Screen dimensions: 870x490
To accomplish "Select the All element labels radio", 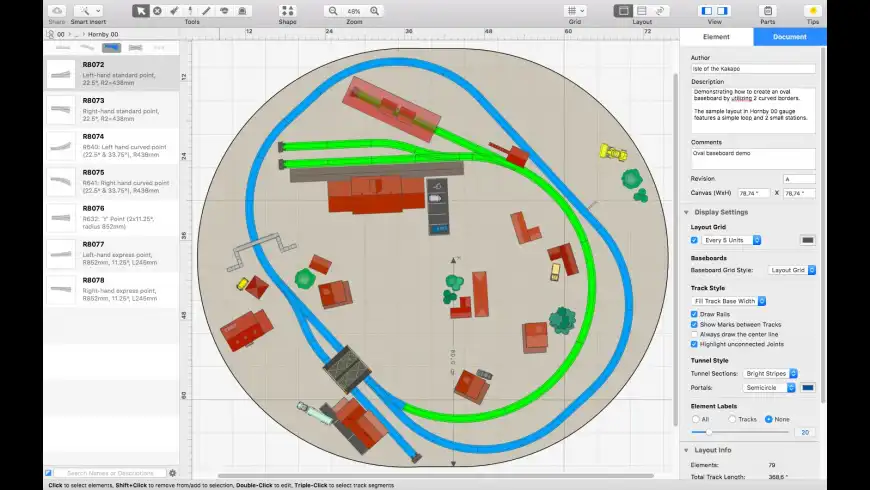I will pyautogui.click(x=695, y=419).
